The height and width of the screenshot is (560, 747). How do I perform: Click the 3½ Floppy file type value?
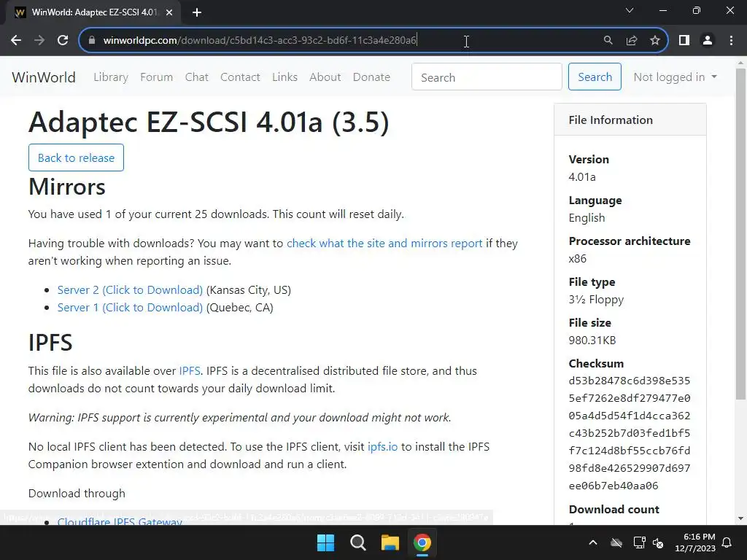[x=596, y=300]
